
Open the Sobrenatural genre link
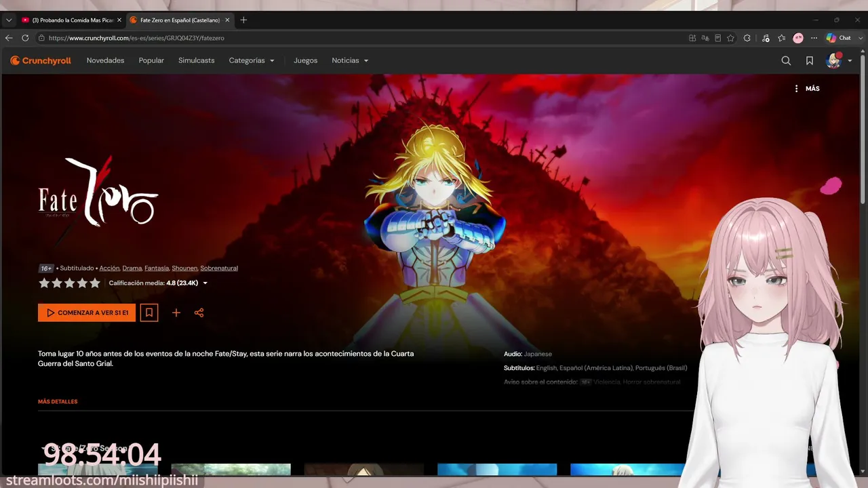click(x=219, y=268)
